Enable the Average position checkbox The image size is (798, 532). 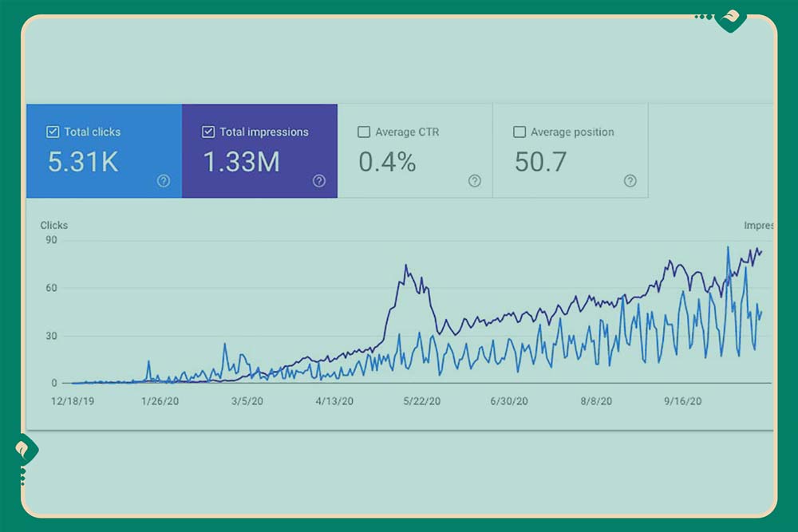[x=519, y=132]
